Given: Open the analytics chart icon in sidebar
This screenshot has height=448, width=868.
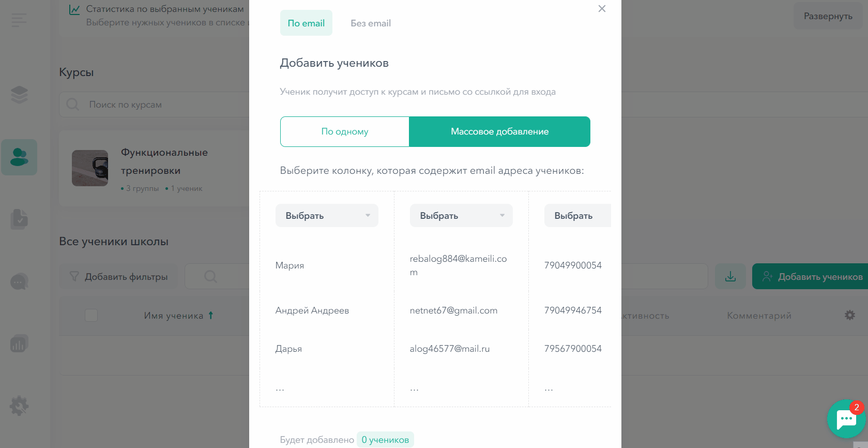Looking at the screenshot, I should coord(19,344).
